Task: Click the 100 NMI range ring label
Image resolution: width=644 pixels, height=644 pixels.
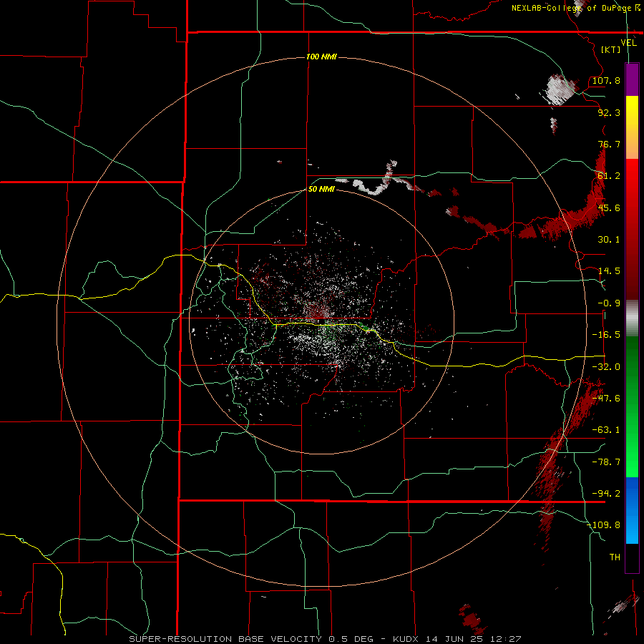Action: [x=321, y=57]
